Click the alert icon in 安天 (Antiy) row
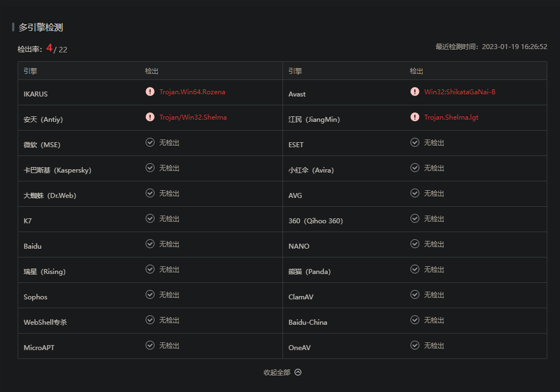The image size is (560, 392). 150,117
